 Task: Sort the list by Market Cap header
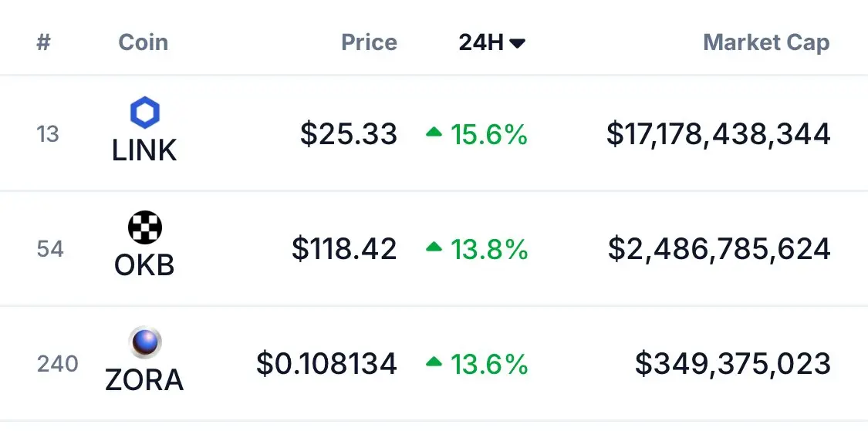(x=767, y=42)
